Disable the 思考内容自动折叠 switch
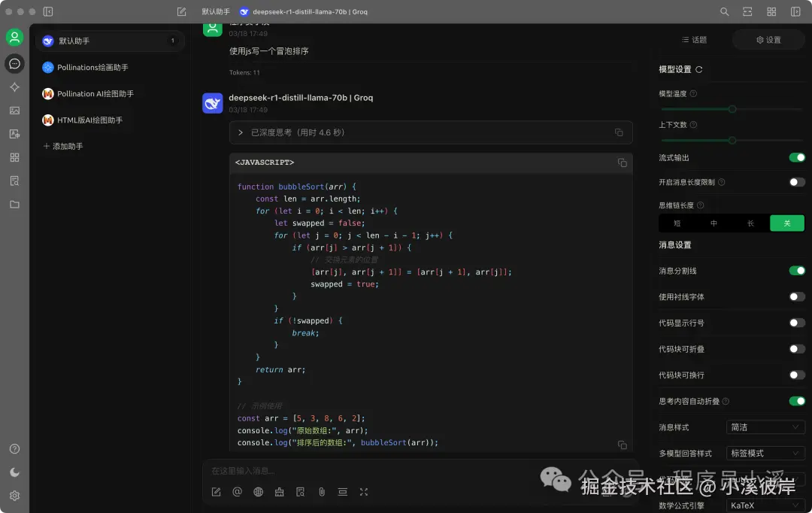This screenshot has width=812, height=513. coord(797,401)
